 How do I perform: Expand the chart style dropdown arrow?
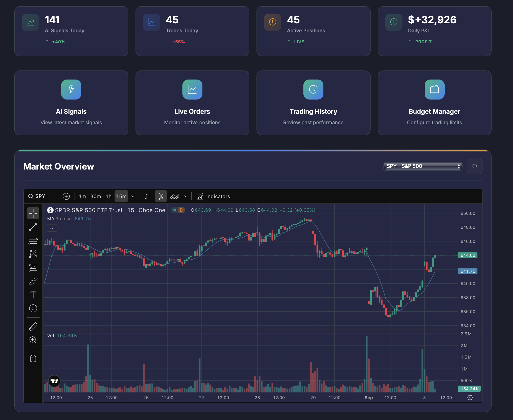(186, 196)
